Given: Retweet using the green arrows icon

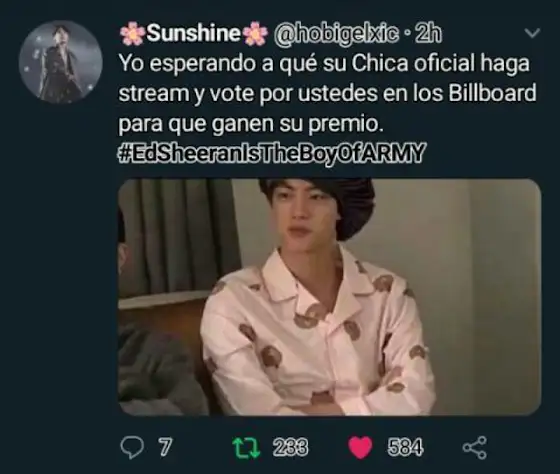Looking at the screenshot, I should (246, 448).
